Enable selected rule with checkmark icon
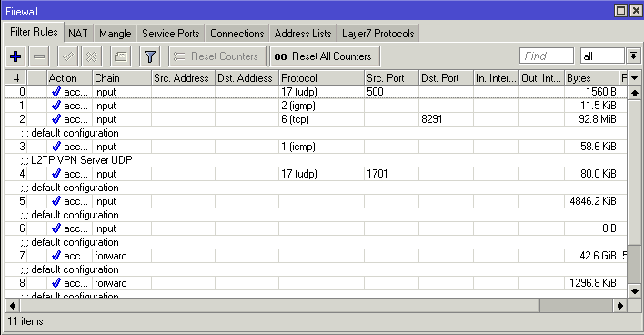The image size is (644, 335). click(68, 56)
